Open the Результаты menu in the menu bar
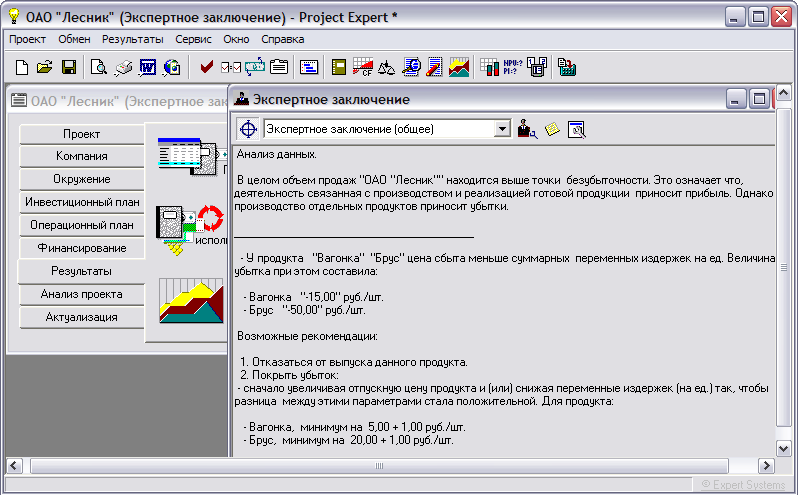 132,39
